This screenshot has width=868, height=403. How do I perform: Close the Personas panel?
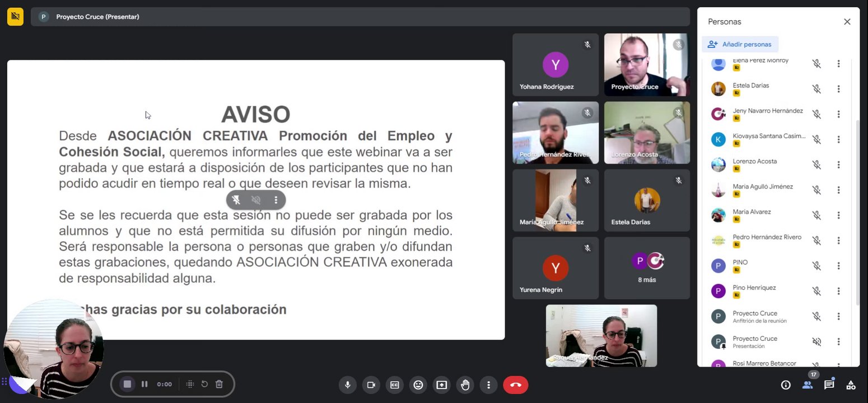coord(847,22)
